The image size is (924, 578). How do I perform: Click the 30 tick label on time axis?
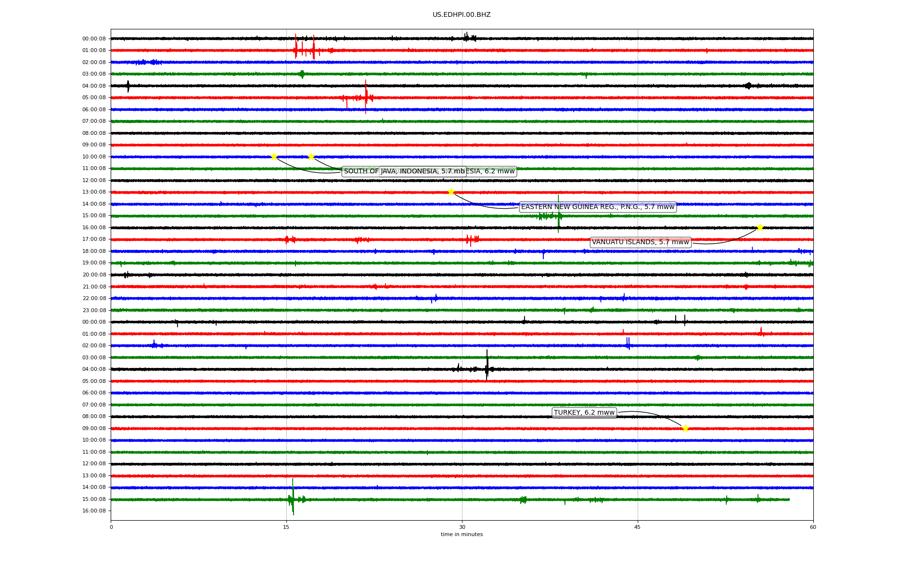[x=462, y=527]
